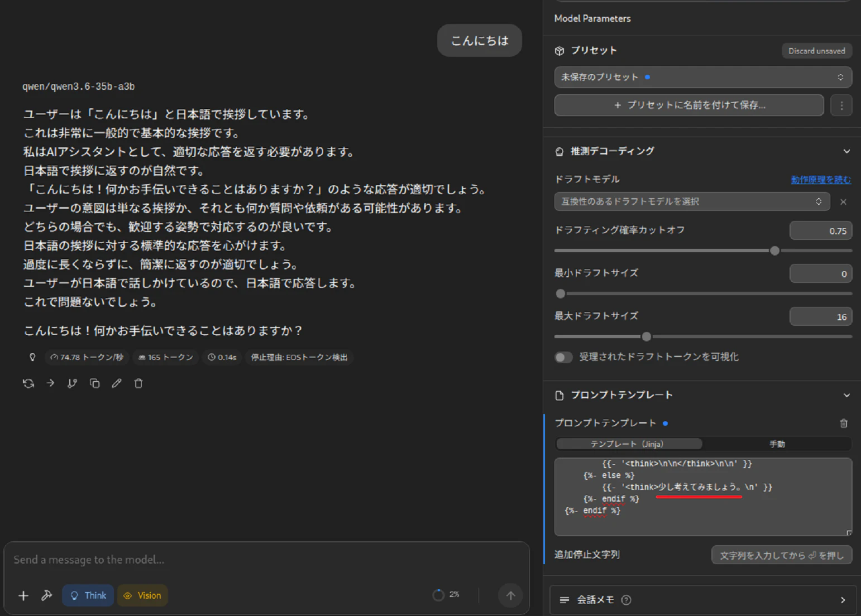Viewport: 861px width, 616px height.
Task: Open 互換性のあるドラフトモデルを選択 dropdown
Action: click(692, 201)
